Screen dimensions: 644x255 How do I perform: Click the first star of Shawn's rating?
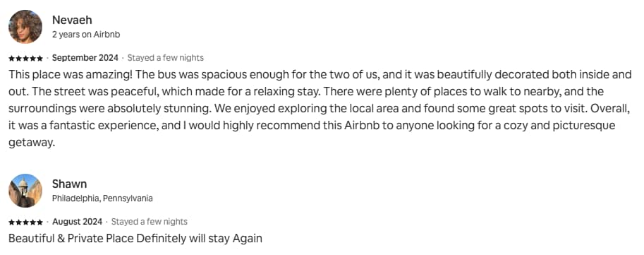tap(11, 222)
